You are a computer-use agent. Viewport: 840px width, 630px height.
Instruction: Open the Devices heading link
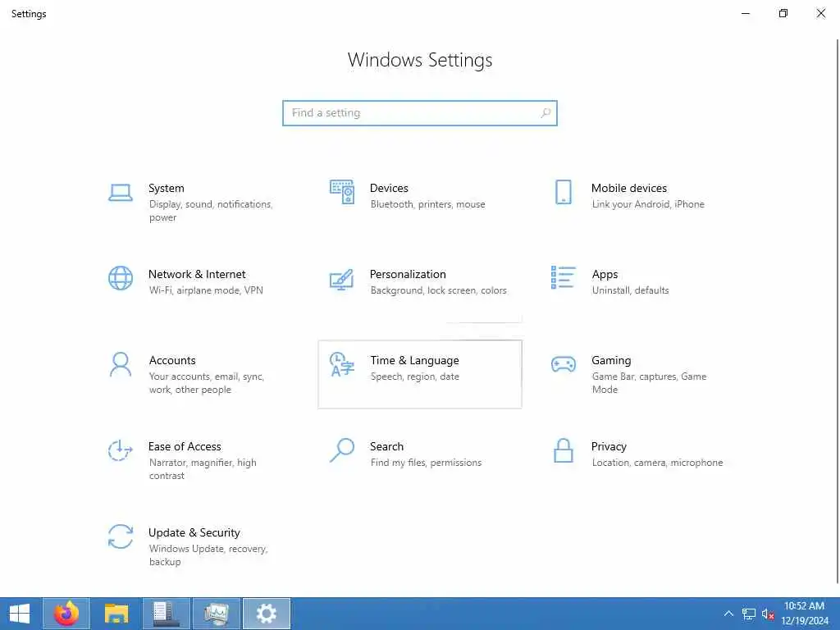(x=389, y=188)
